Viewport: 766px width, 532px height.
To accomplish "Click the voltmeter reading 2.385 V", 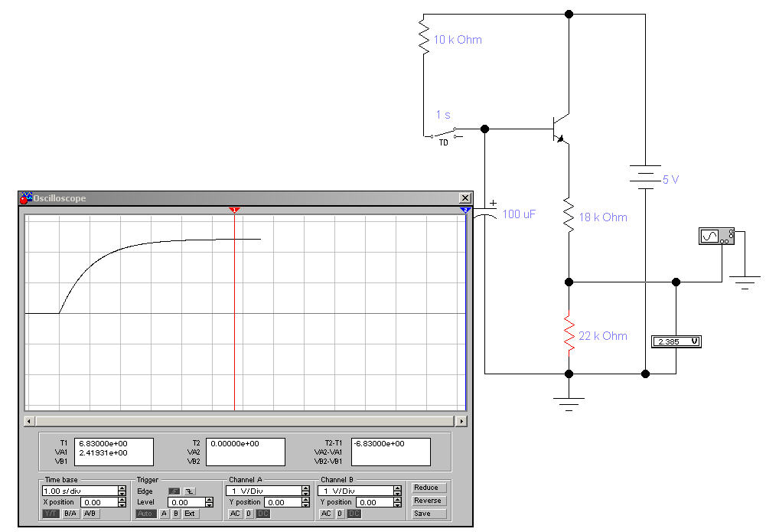I will pos(676,341).
